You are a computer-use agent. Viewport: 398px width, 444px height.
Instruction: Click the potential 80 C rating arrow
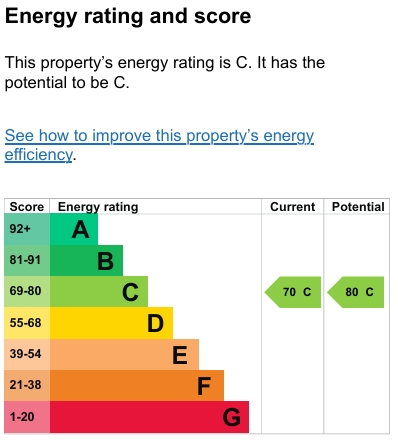point(356,292)
